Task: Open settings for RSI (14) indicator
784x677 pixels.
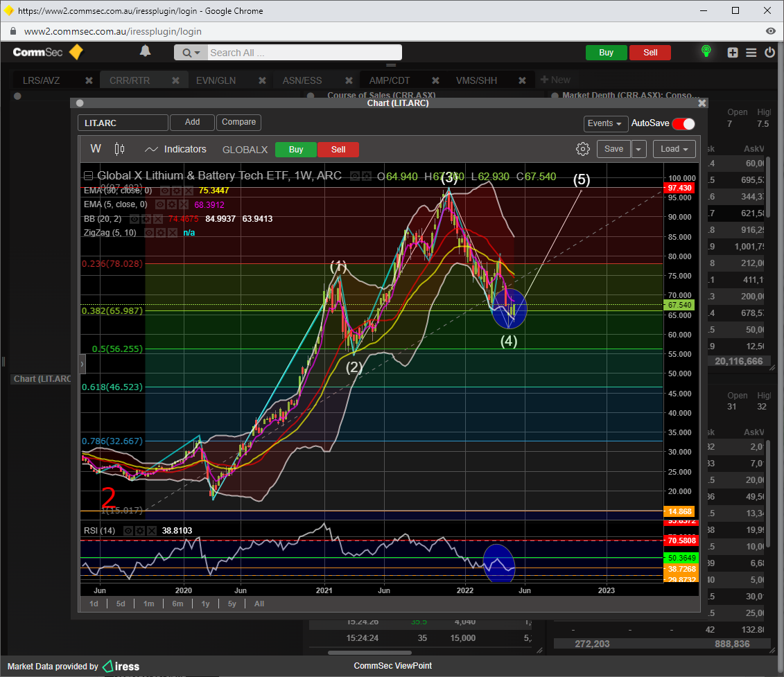Action: coord(140,531)
